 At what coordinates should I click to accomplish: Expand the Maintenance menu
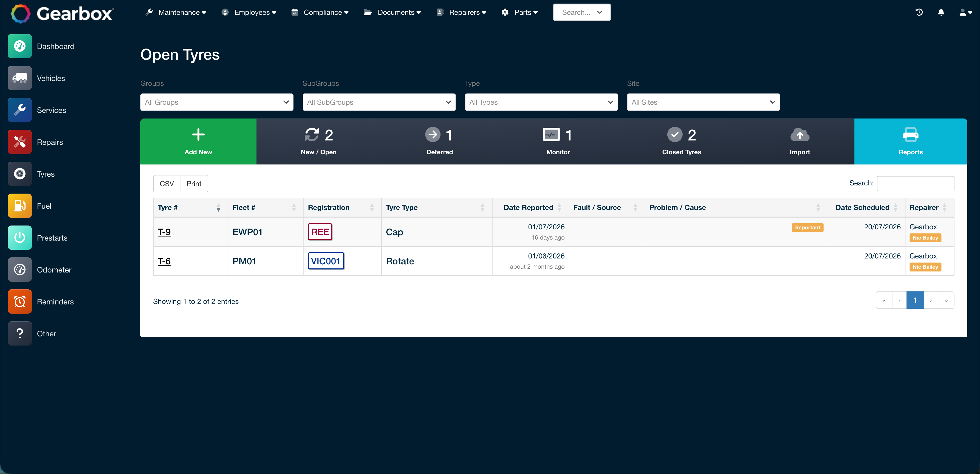pyautogui.click(x=176, y=12)
